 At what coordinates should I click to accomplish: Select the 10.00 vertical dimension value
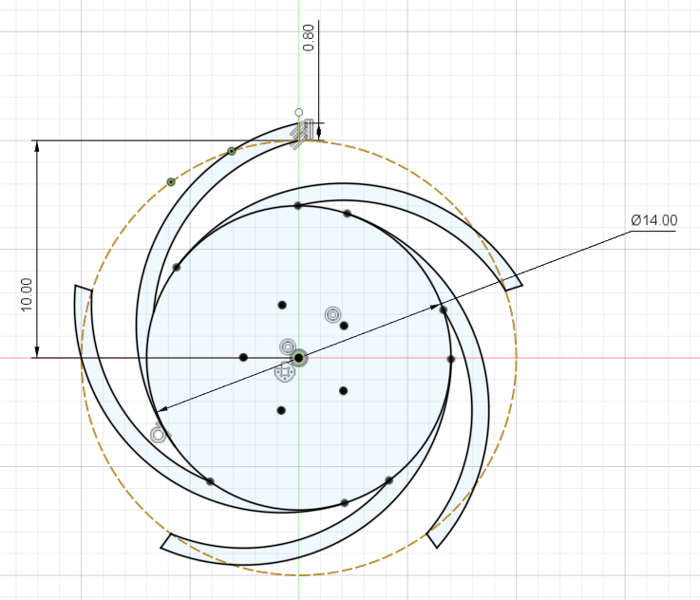point(27,294)
